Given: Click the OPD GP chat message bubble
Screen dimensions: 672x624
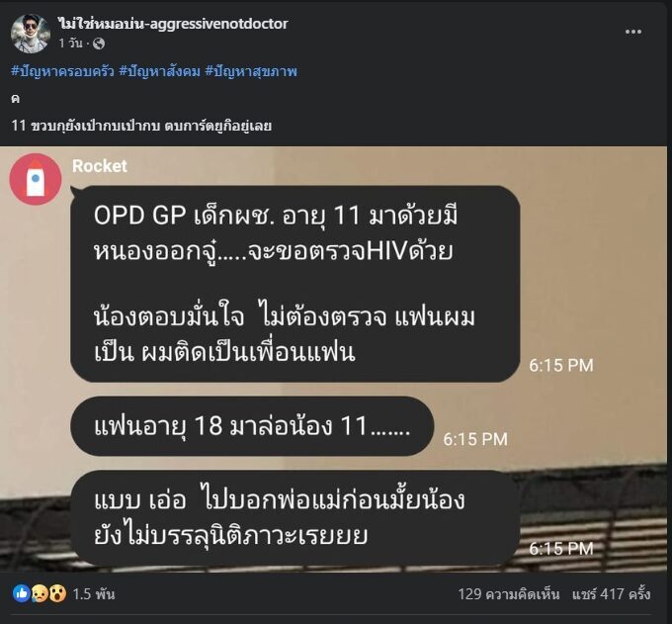Looking at the screenshot, I should pyautogui.click(x=295, y=284).
